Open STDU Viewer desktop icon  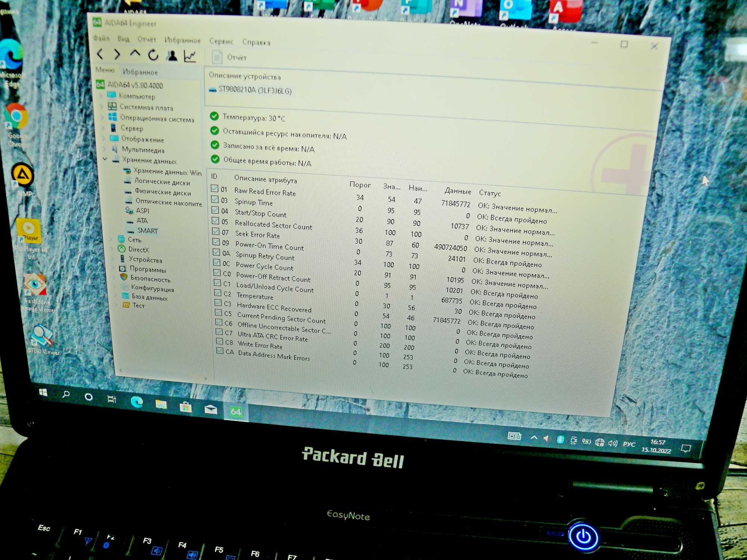point(43,340)
